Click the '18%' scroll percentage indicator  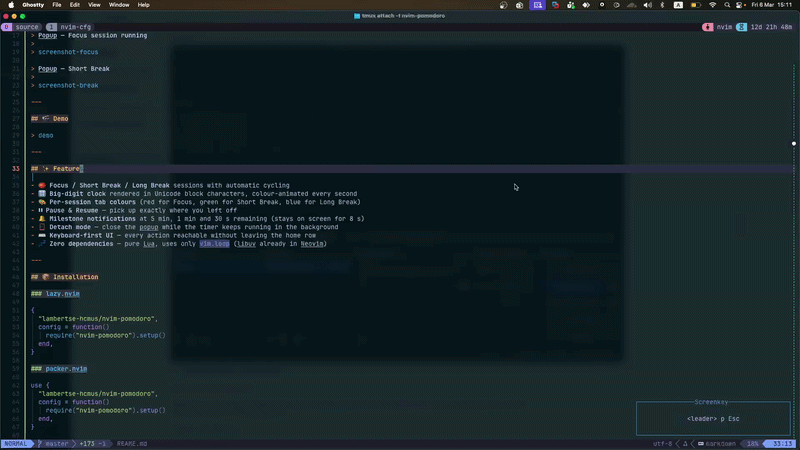click(753, 444)
